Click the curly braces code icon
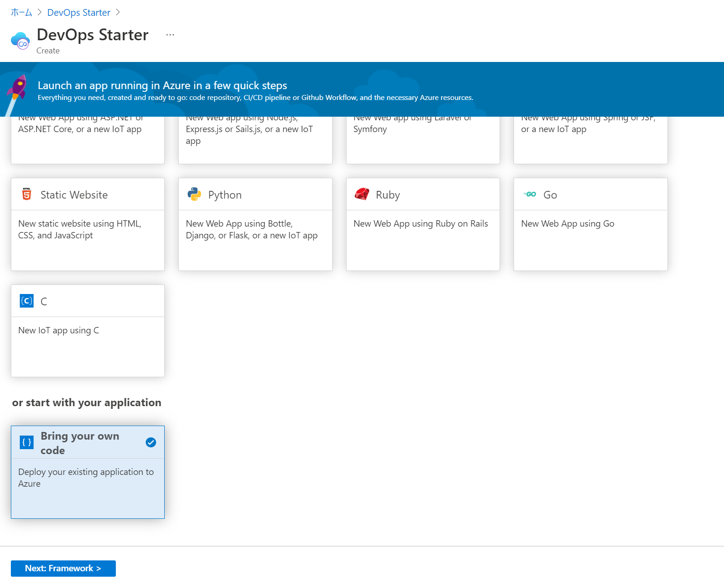The width and height of the screenshot is (724, 588). pos(27,442)
